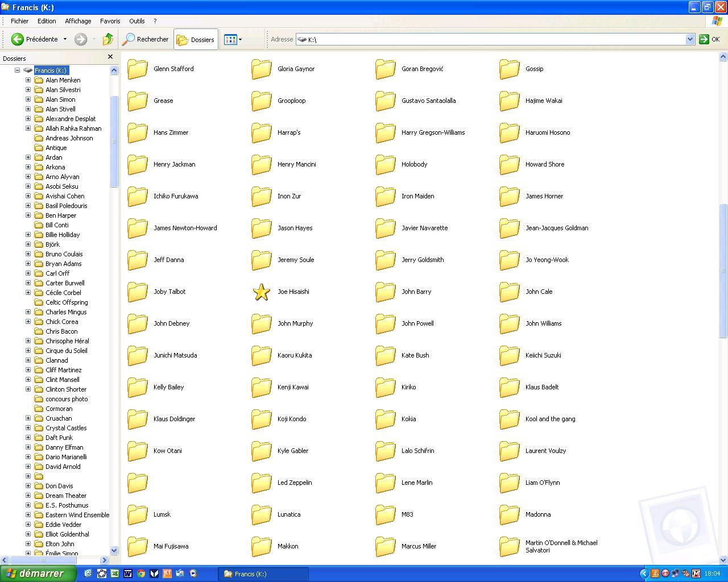Click the tree pane scroll down arrow

(114, 550)
